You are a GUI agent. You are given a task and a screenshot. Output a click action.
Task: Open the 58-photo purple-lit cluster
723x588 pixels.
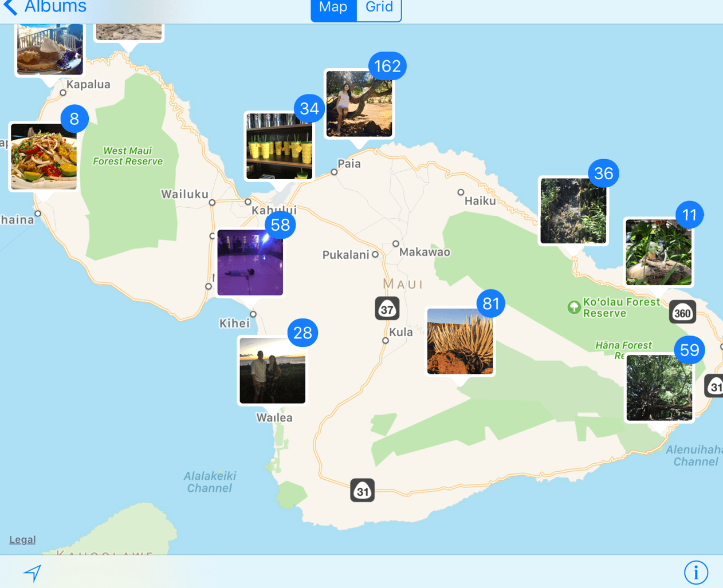pos(250,263)
